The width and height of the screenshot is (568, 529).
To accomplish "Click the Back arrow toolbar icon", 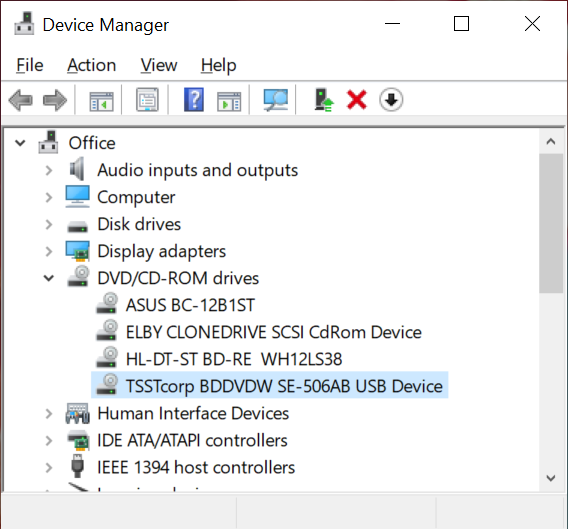I will [21, 100].
